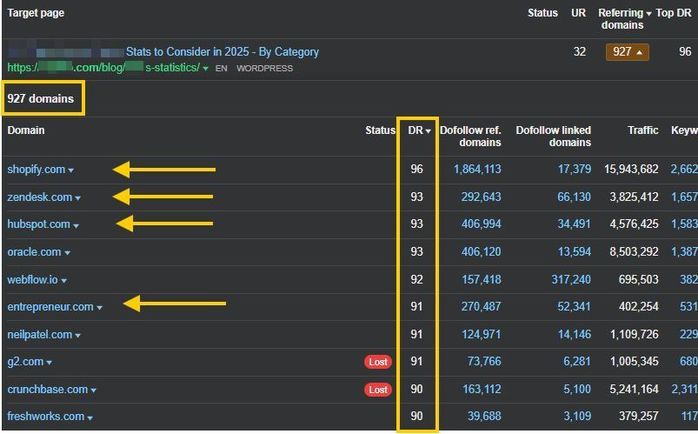The height and width of the screenshot is (434, 698).
Task: Open entrepreneur.com domain link
Action: coord(50,307)
